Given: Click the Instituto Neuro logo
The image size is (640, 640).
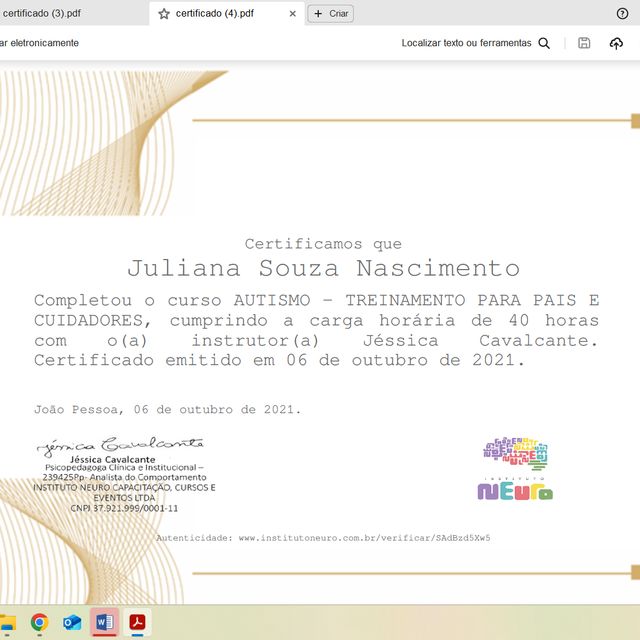Looking at the screenshot, I should point(515,469).
